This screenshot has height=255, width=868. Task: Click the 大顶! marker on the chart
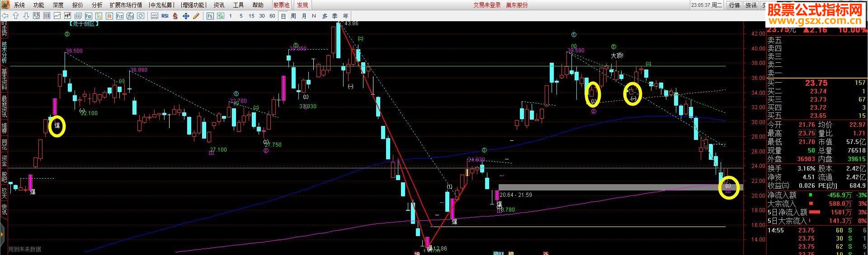coord(617,56)
